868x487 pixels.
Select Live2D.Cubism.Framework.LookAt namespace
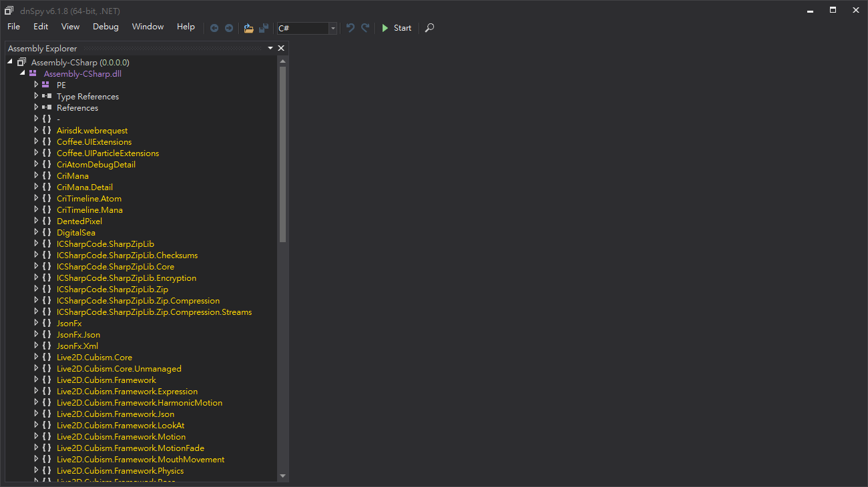tap(120, 425)
